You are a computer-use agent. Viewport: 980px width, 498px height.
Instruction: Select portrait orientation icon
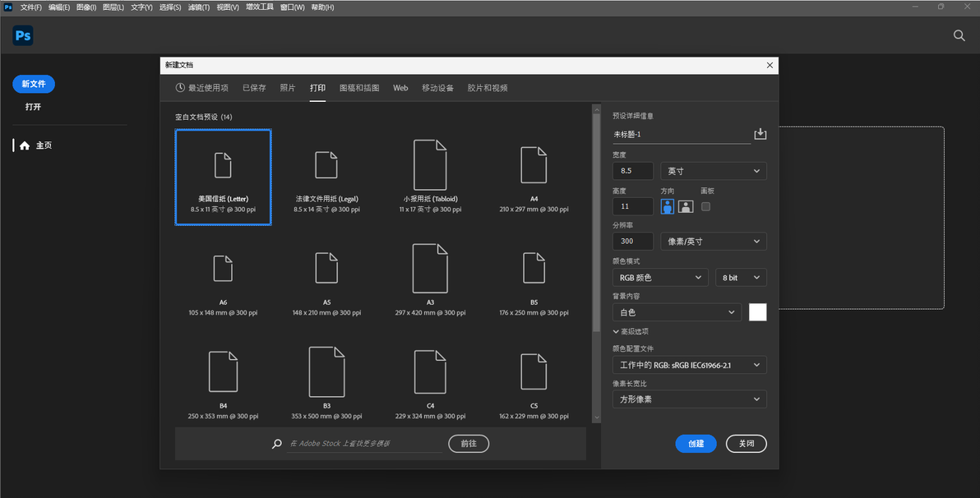pyautogui.click(x=668, y=207)
